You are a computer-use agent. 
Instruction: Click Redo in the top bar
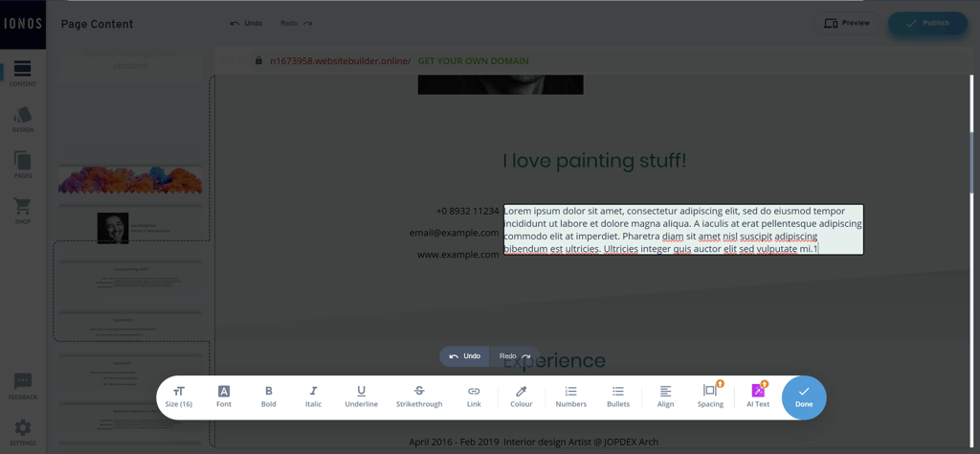[297, 23]
